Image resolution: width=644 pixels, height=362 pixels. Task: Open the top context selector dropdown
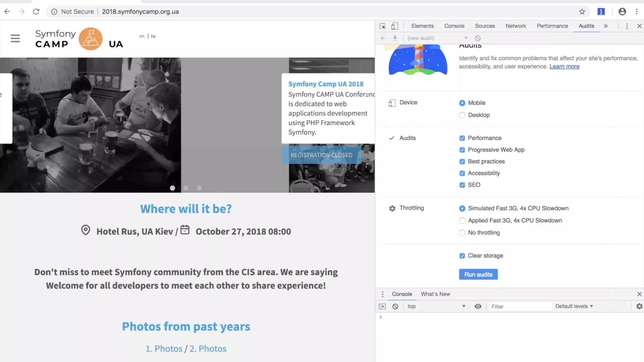436,306
